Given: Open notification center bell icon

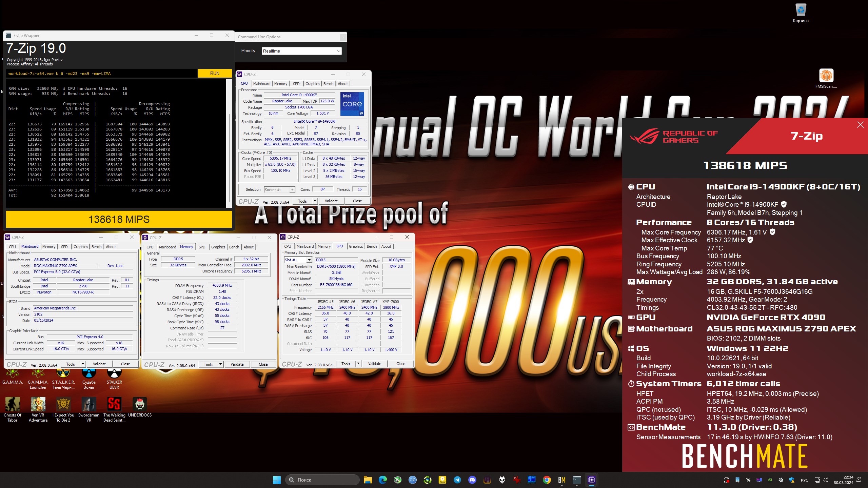Looking at the screenshot, I should (859, 480).
